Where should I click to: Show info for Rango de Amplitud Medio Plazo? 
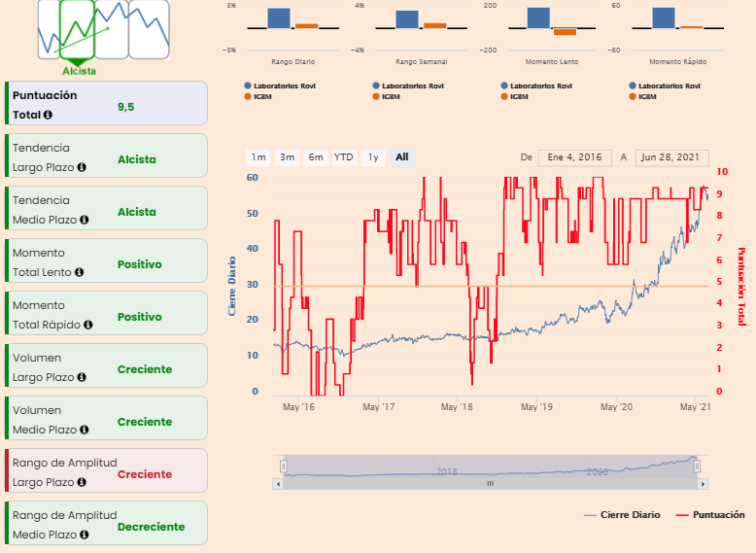[x=85, y=535]
